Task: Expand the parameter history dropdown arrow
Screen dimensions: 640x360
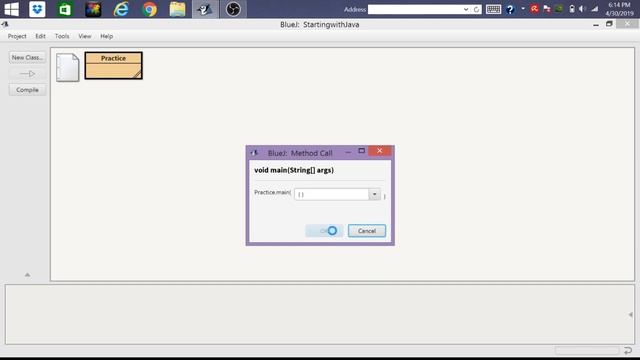Action: pos(375,194)
